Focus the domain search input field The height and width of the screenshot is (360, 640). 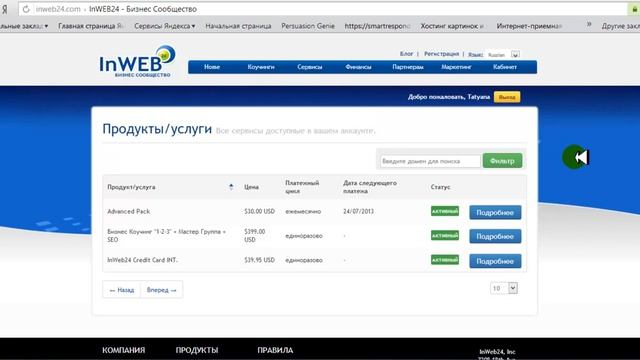tap(430, 161)
